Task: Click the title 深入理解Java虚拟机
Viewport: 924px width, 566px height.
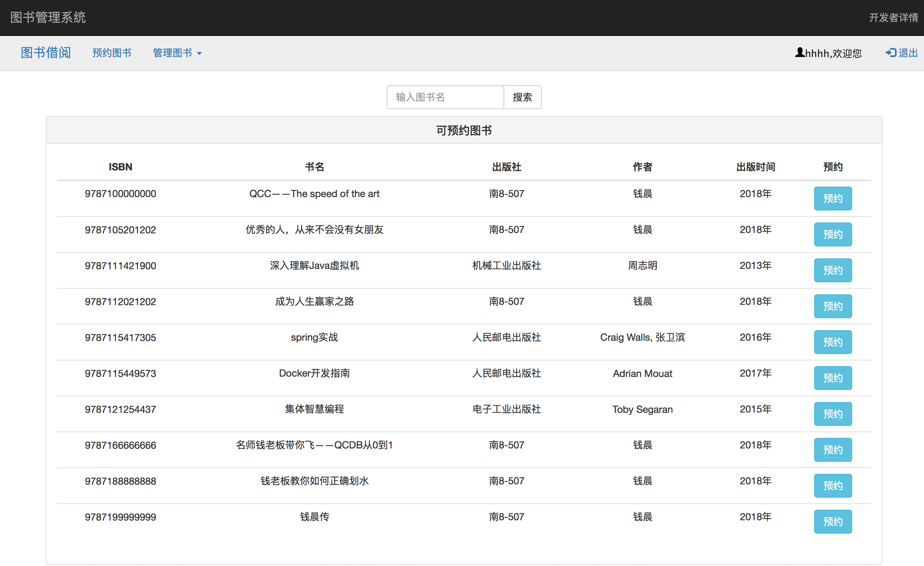Action: 314,266
